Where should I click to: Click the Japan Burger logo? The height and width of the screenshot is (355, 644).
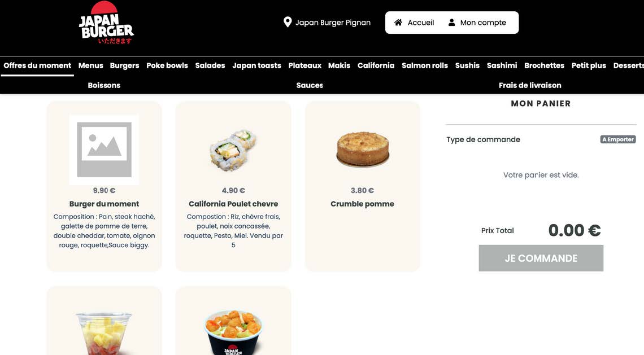tap(106, 23)
